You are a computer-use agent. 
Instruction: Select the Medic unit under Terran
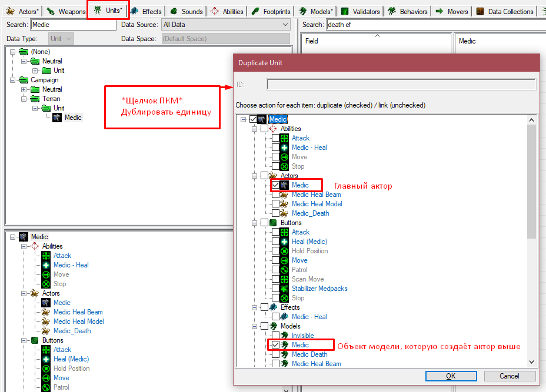click(x=73, y=118)
